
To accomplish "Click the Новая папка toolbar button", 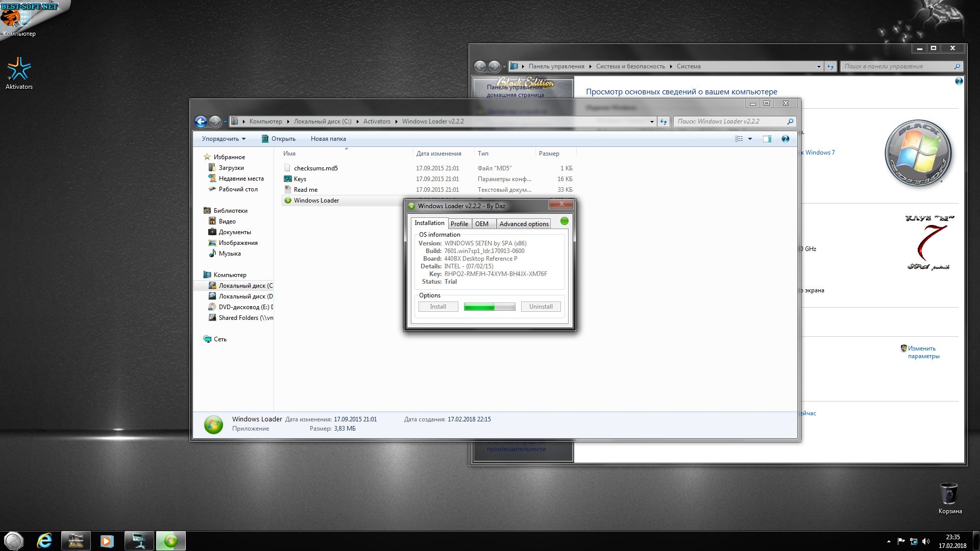I will click(x=328, y=139).
